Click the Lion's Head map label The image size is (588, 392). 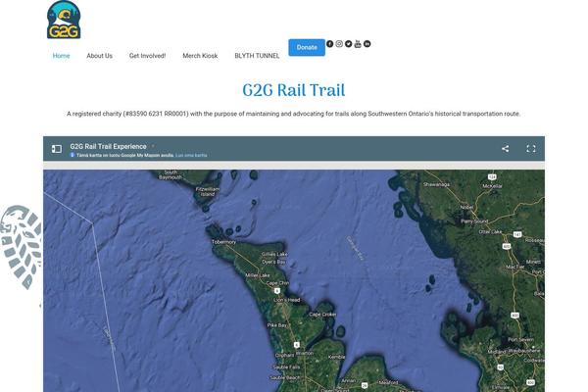tap(287, 300)
